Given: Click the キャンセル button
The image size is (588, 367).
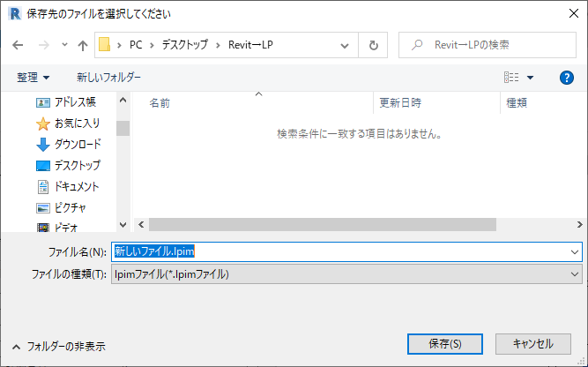Looking at the screenshot, I should click(533, 343).
